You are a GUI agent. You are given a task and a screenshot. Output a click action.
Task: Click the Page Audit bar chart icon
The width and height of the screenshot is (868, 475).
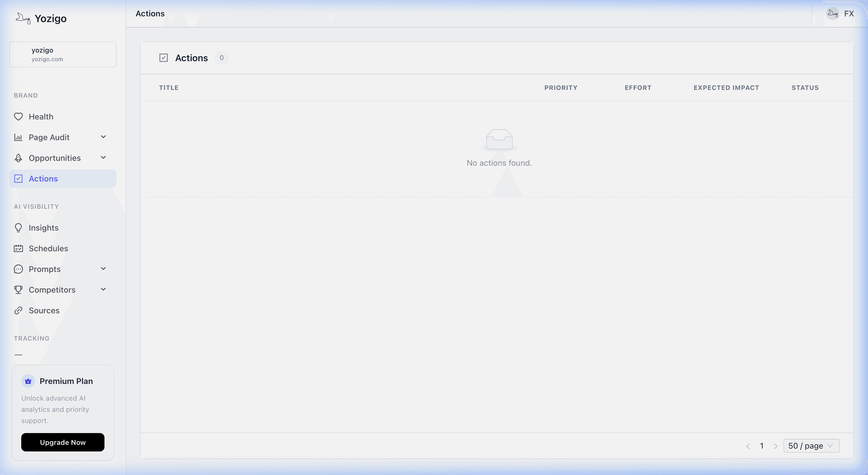[19, 137]
